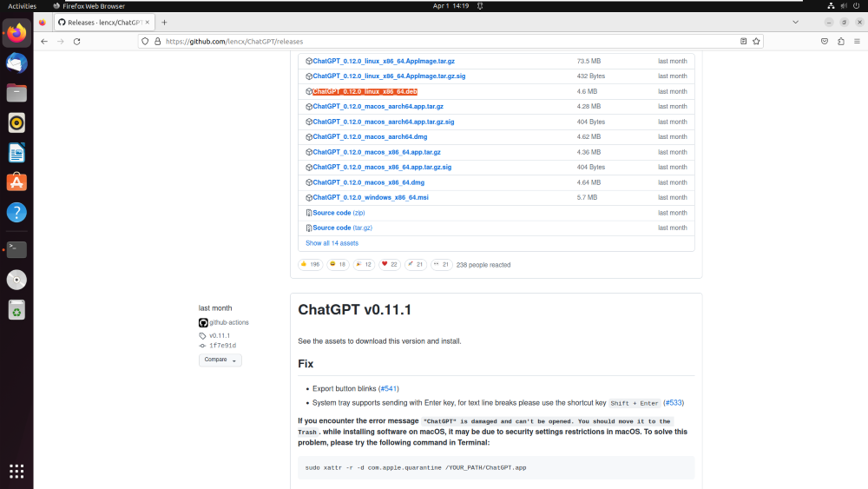Toggle reader view in the address bar
The height and width of the screenshot is (489, 868).
(744, 42)
